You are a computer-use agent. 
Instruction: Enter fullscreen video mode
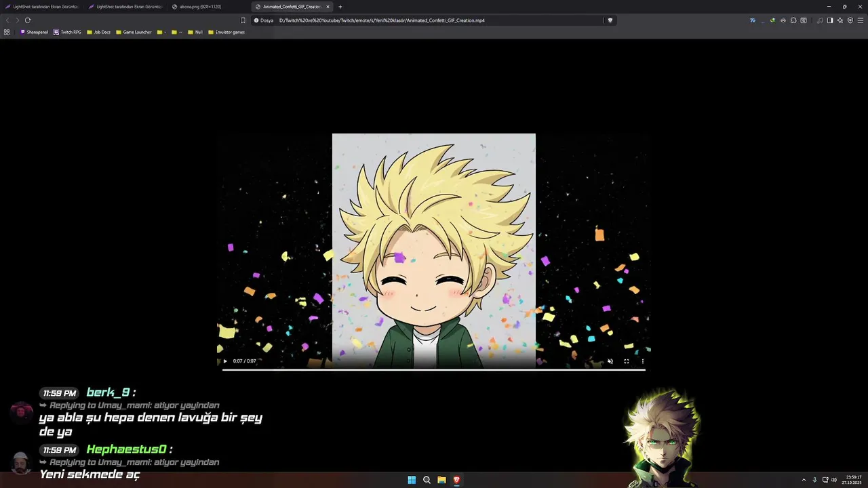coord(626,361)
